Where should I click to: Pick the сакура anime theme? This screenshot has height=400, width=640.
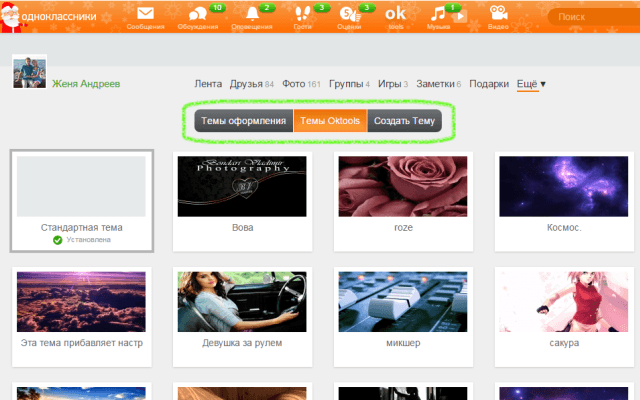click(564, 302)
